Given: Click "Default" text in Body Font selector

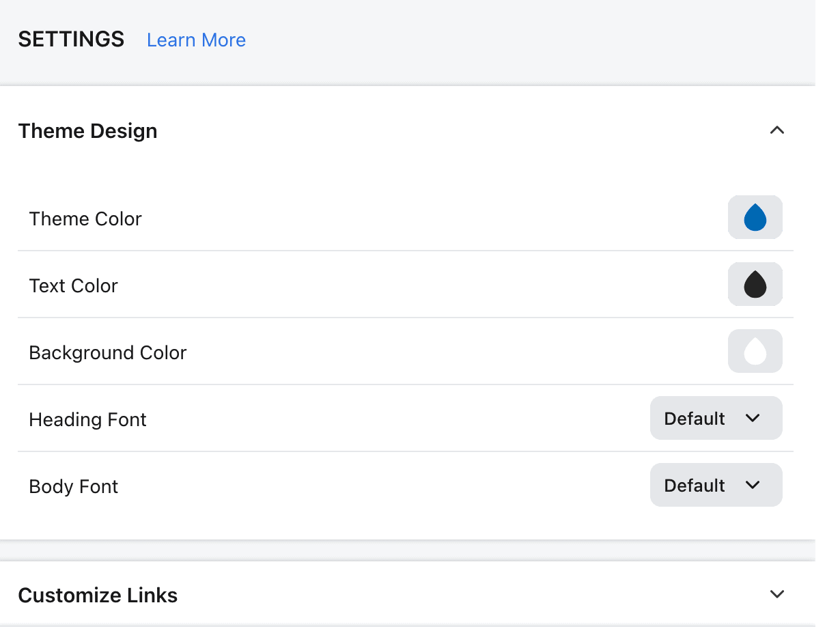Looking at the screenshot, I should [x=695, y=486].
